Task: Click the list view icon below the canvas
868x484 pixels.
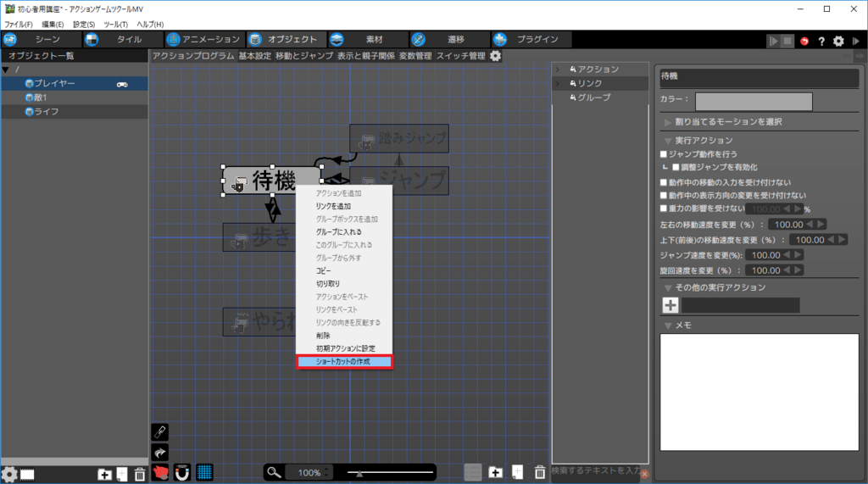Action: [473, 472]
